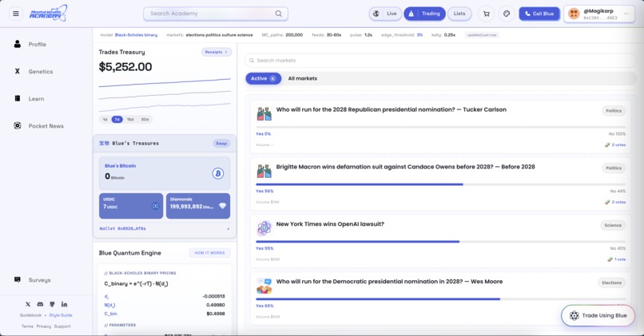The width and height of the screenshot is (644, 336).
Task: Open the X social icon in footer
Action: [28, 304]
